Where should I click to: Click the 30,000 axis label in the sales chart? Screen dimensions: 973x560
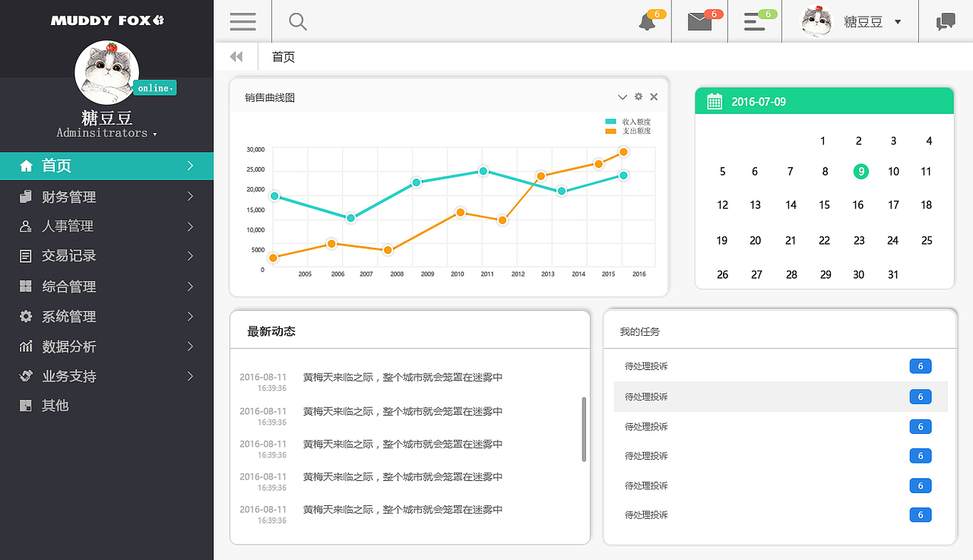pyautogui.click(x=255, y=149)
